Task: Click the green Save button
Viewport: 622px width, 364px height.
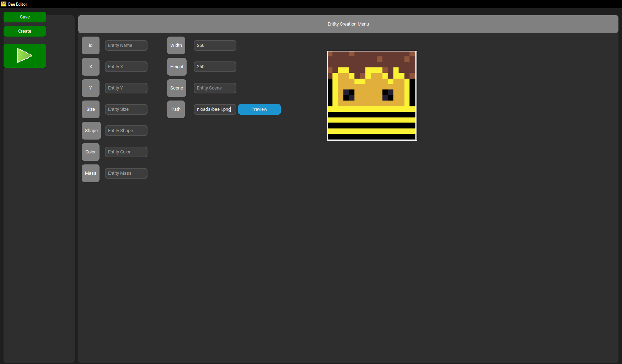Action: 25,17
